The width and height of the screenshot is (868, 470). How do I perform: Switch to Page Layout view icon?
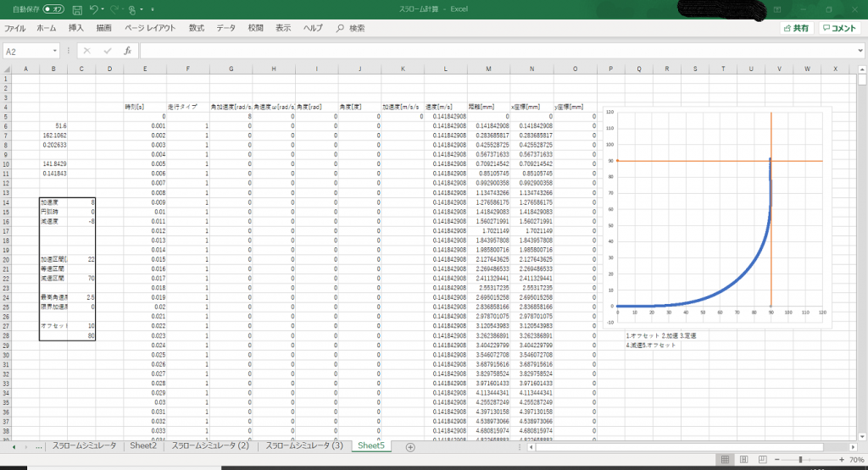[743, 460]
